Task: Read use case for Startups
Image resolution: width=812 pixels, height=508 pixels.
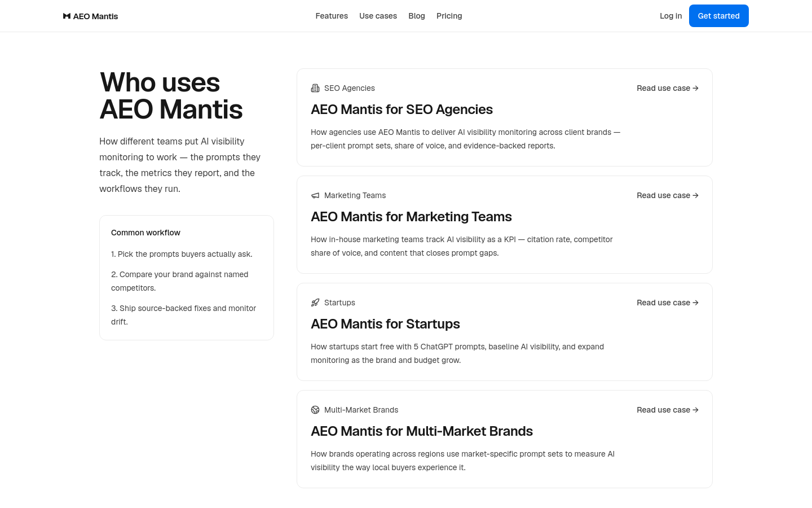Action: coord(668,303)
